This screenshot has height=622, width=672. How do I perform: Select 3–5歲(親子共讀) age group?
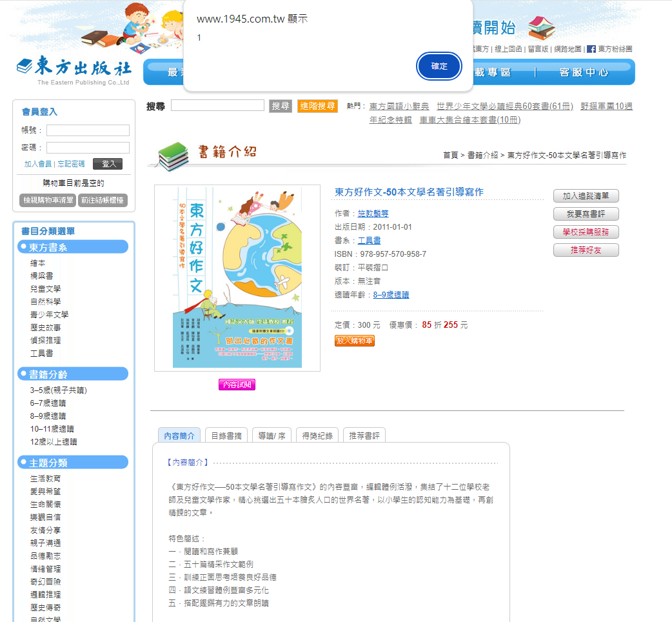click(x=58, y=390)
